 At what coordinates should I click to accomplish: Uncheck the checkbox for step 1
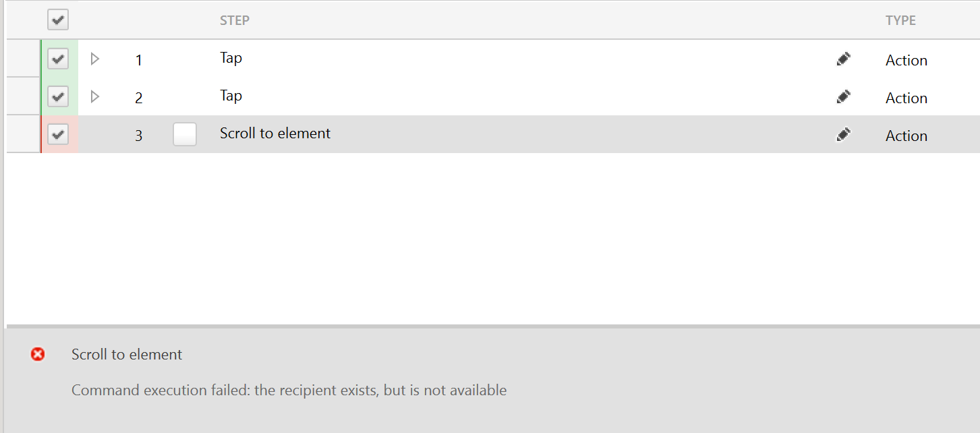[58, 59]
